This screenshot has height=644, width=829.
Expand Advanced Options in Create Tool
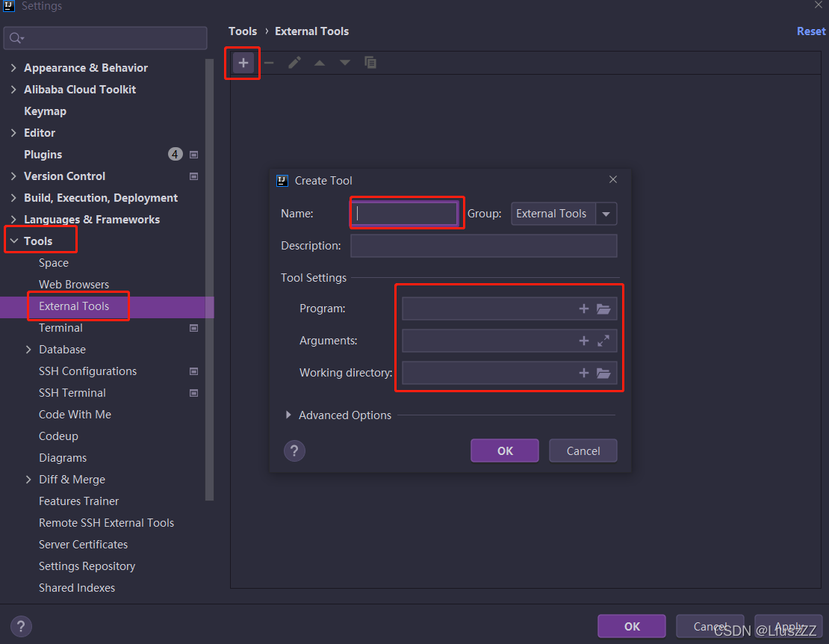[x=288, y=415]
